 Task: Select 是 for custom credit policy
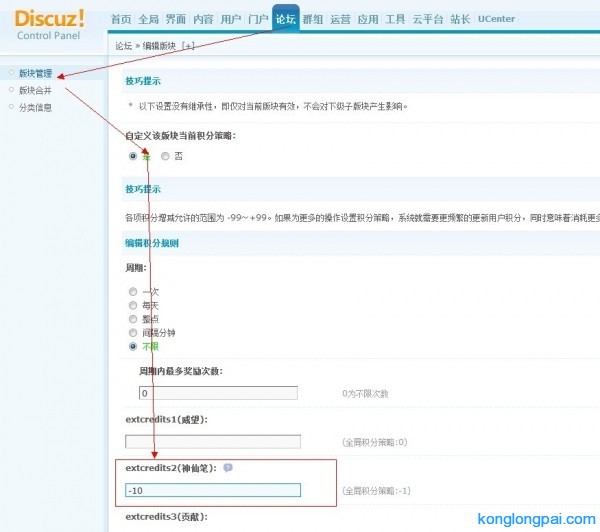click(x=133, y=156)
